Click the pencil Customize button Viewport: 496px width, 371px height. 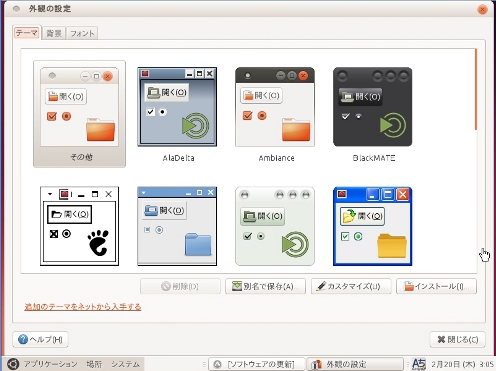point(351,286)
